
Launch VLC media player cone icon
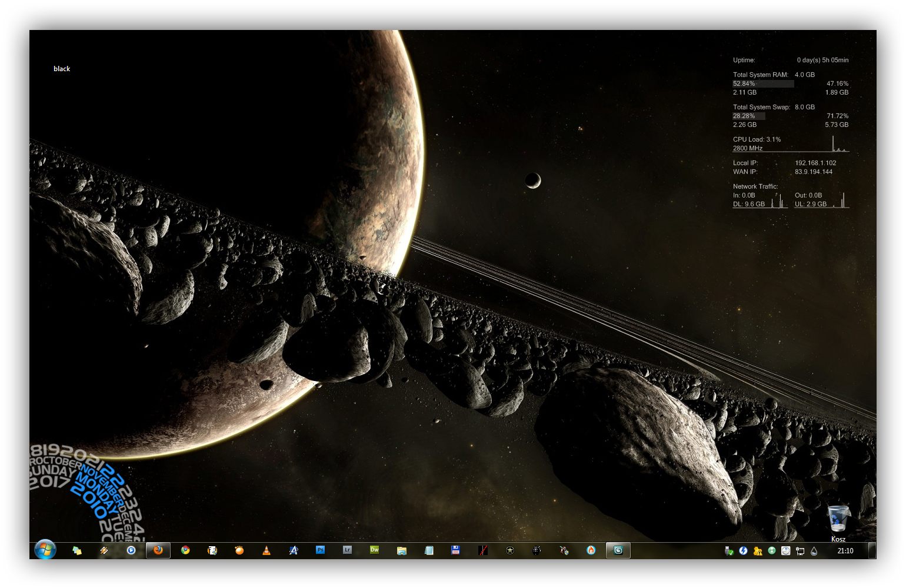coord(267,550)
